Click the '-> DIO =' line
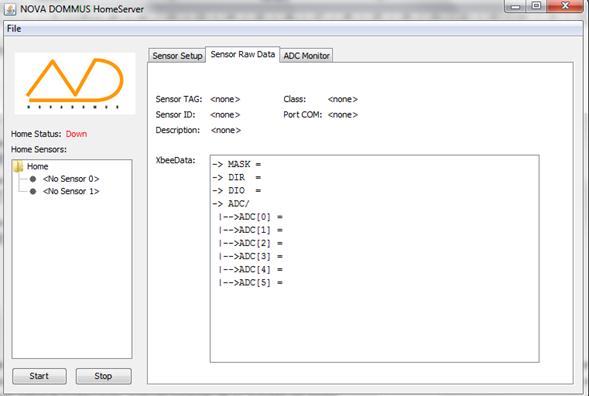 tap(237, 190)
